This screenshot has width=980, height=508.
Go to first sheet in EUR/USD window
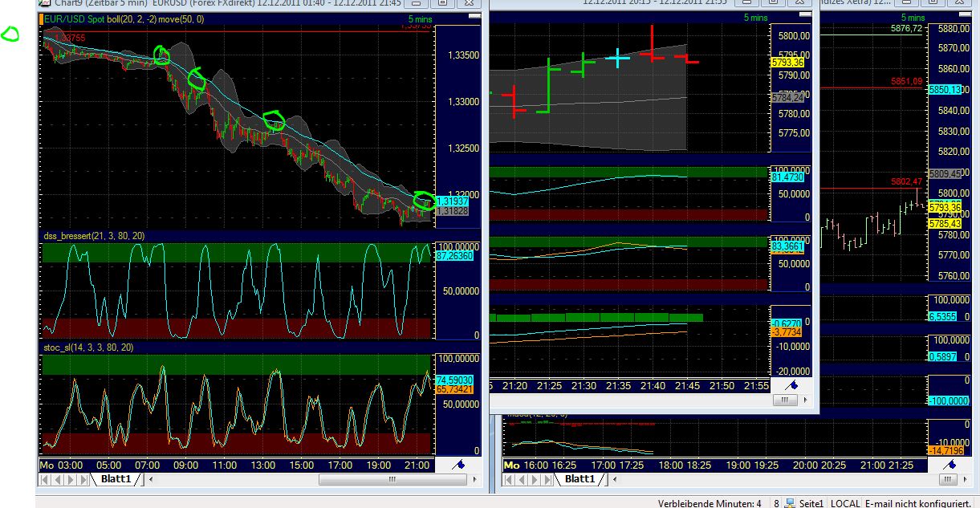click(x=44, y=479)
